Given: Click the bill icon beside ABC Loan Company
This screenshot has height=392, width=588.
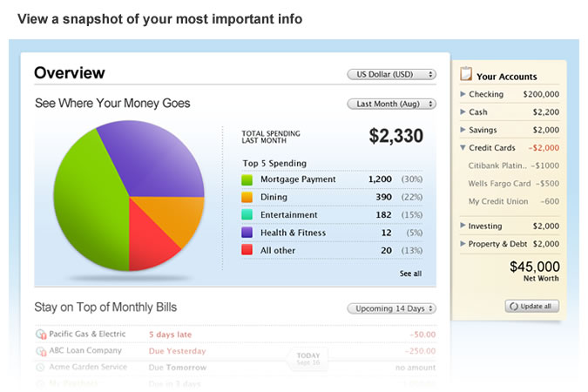Looking at the screenshot, I should point(41,351).
